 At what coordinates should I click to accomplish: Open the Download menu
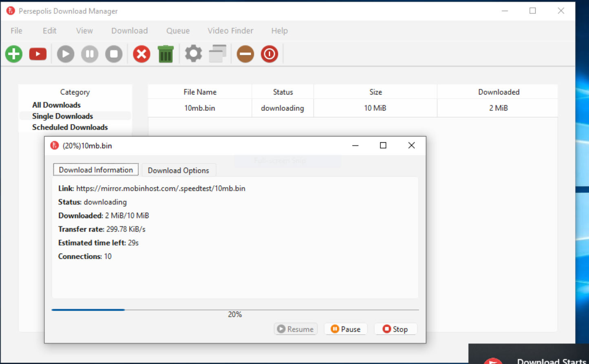click(x=130, y=31)
